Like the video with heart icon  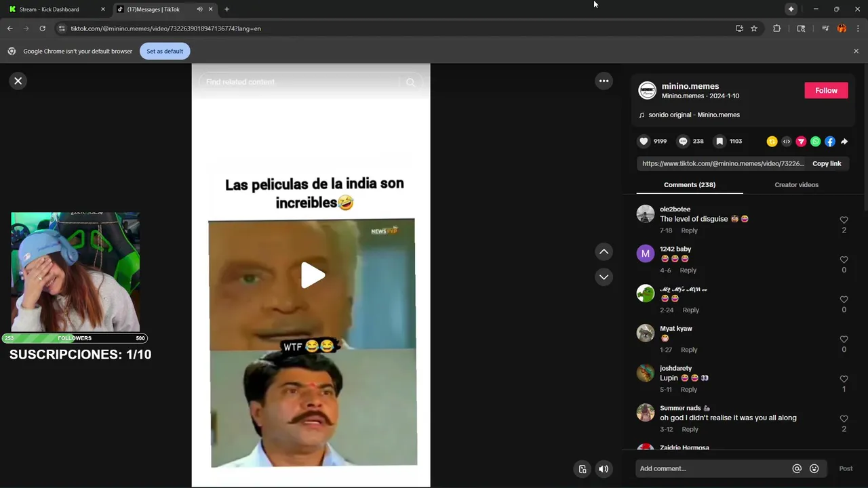[x=644, y=141]
